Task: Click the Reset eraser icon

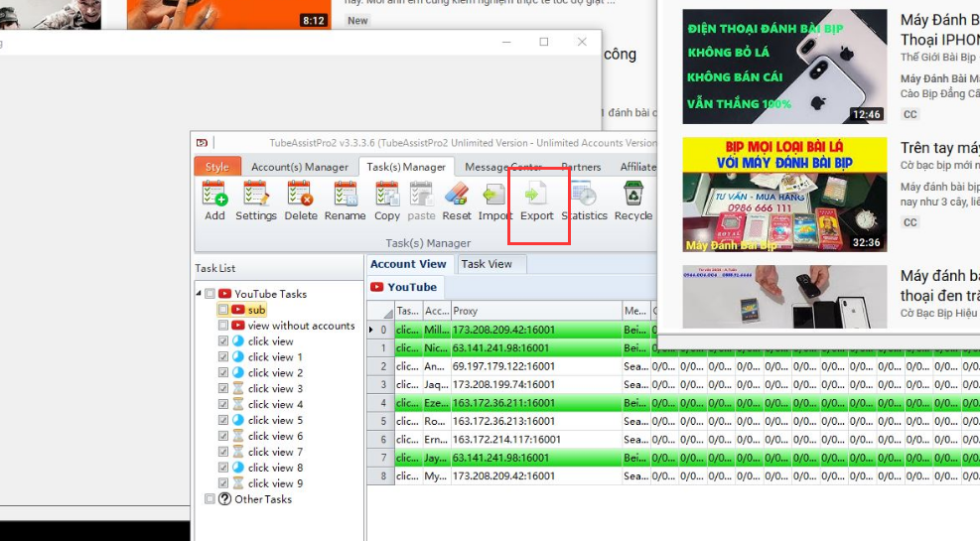Action: pos(457,195)
